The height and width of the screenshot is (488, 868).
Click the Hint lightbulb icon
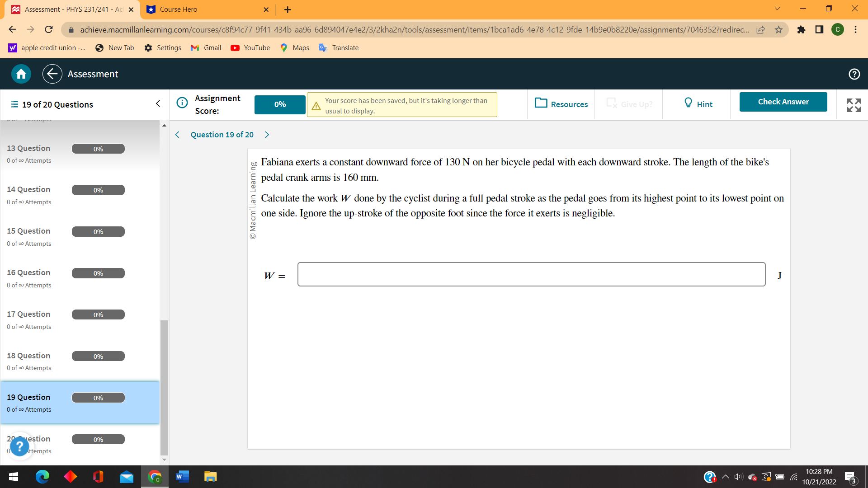(x=688, y=103)
